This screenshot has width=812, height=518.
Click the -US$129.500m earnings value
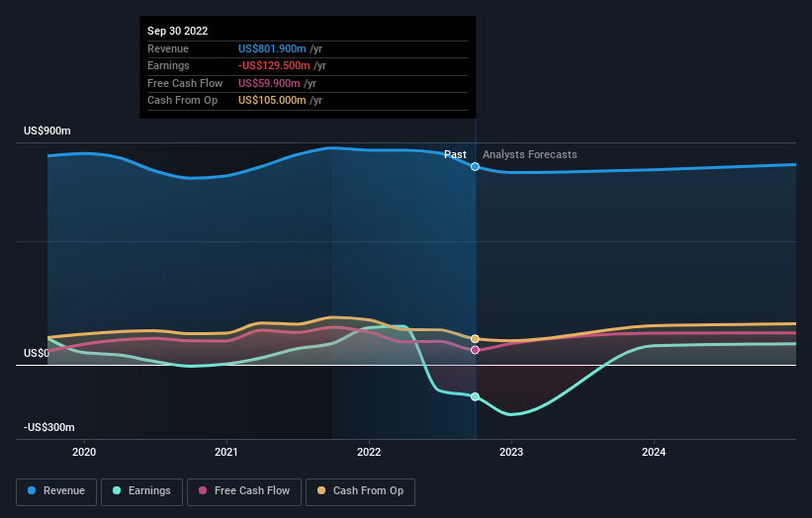point(274,65)
